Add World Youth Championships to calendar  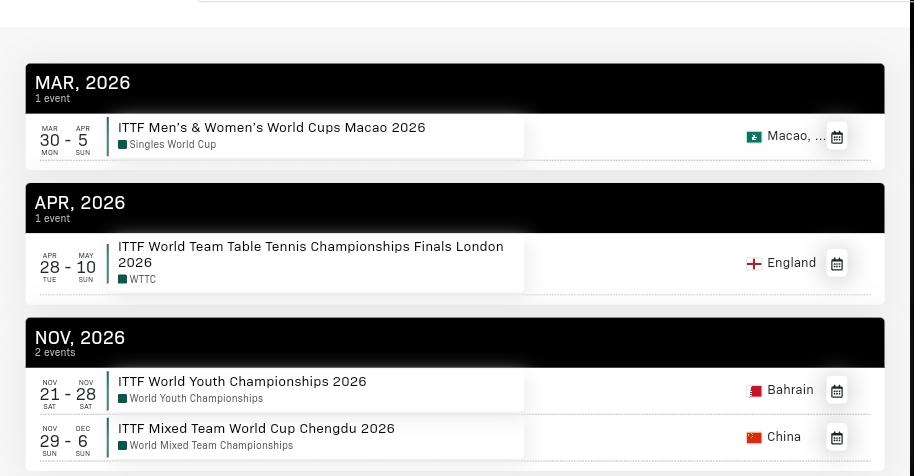click(x=837, y=391)
